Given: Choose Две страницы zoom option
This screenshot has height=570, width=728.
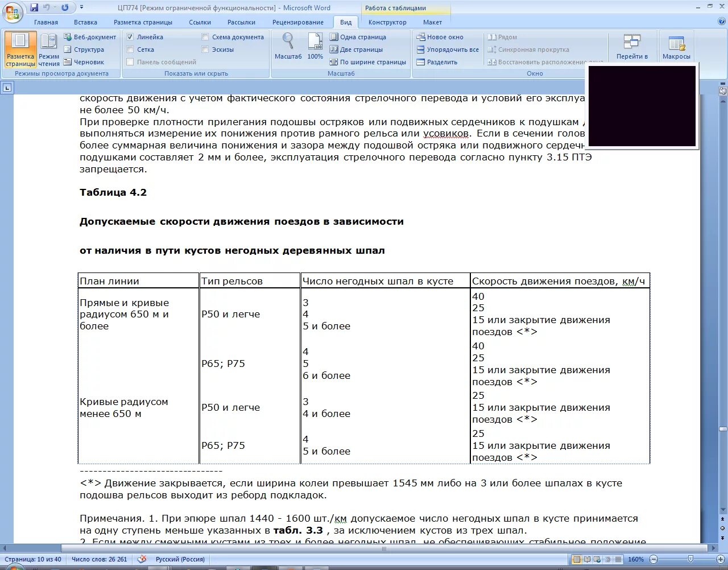Looking at the screenshot, I should click(356, 49).
